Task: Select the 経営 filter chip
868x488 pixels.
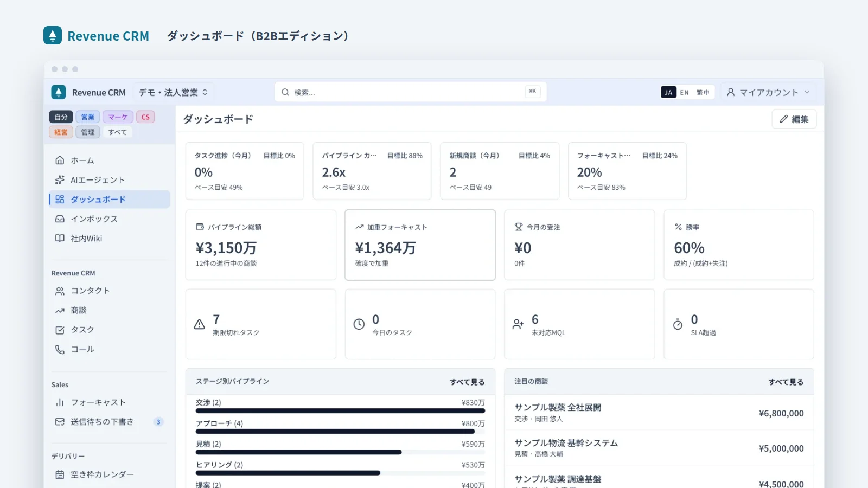Action: click(x=61, y=132)
